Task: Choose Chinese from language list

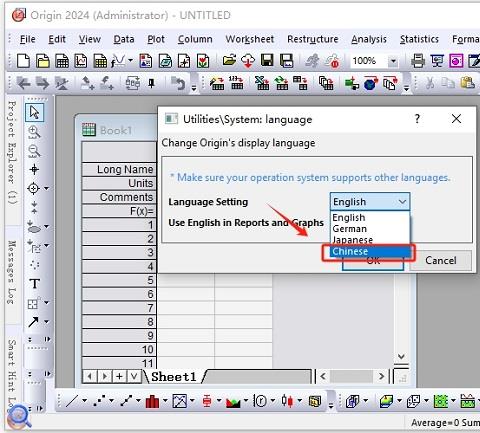Action: coord(369,251)
